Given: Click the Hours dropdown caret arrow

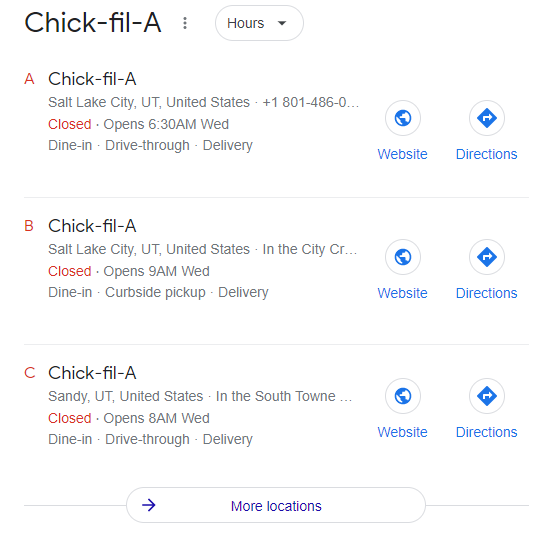Looking at the screenshot, I should [x=282, y=24].
